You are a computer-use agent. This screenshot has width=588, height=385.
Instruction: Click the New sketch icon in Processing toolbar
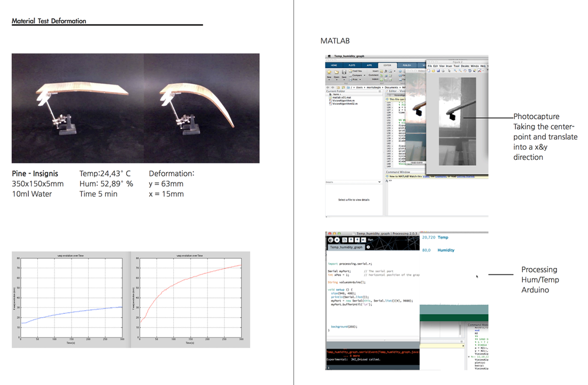click(x=345, y=240)
